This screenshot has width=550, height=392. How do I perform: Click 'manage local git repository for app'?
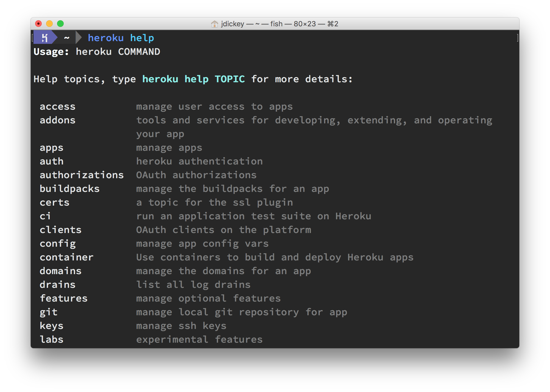(242, 313)
